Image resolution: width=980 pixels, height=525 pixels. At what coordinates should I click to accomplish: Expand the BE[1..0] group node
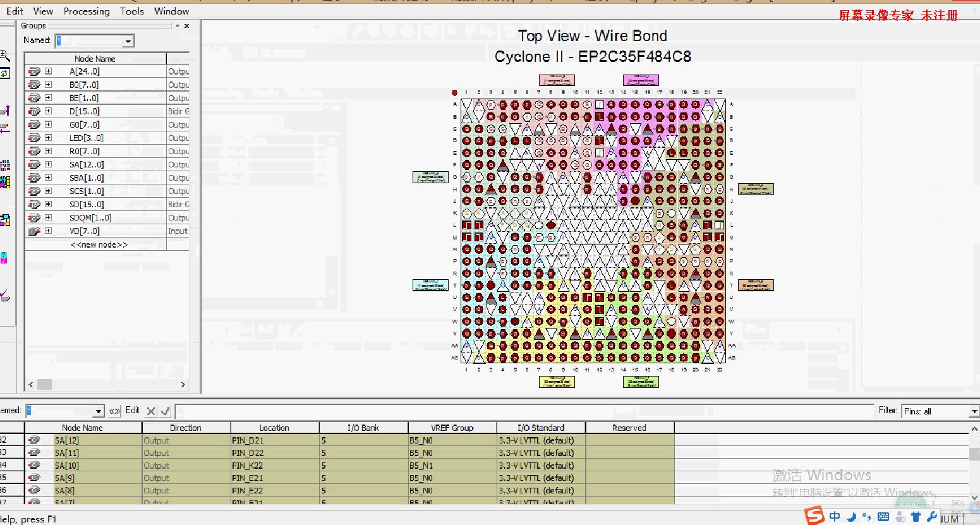[x=48, y=98]
